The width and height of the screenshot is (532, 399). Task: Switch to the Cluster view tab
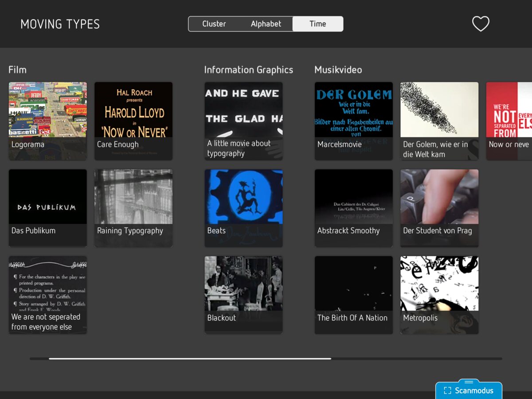click(214, 24)
